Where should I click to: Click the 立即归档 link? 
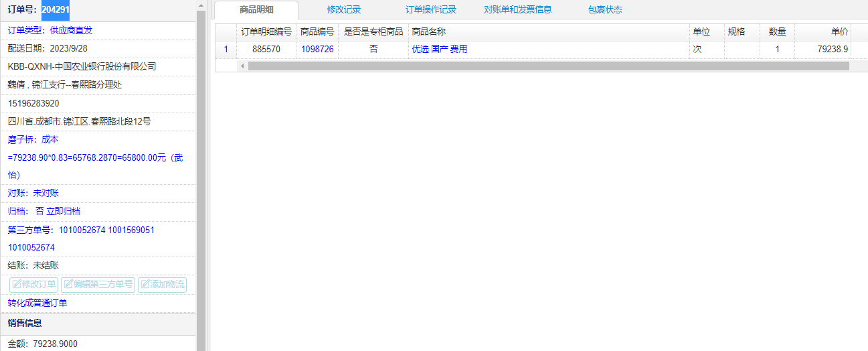pyautogui.click(x=64, y=211)
